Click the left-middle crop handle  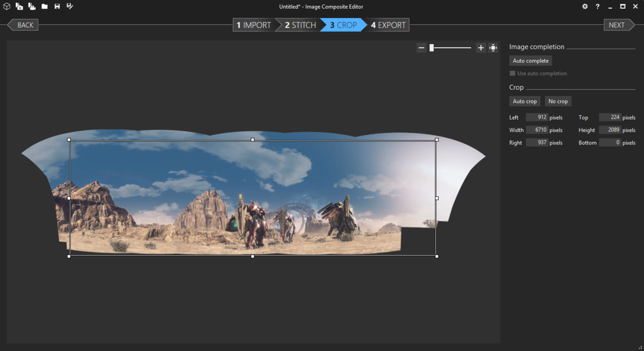pos(69,198)
